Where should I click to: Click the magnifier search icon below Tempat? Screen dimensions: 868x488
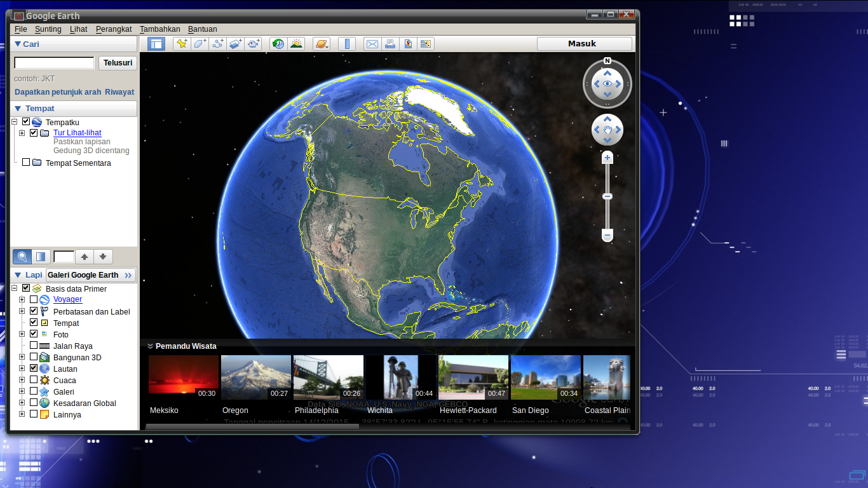coord(22,257)
